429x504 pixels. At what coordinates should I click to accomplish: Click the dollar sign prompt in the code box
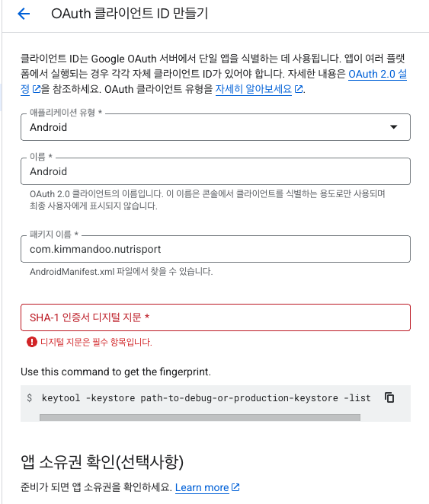(30, 398)
